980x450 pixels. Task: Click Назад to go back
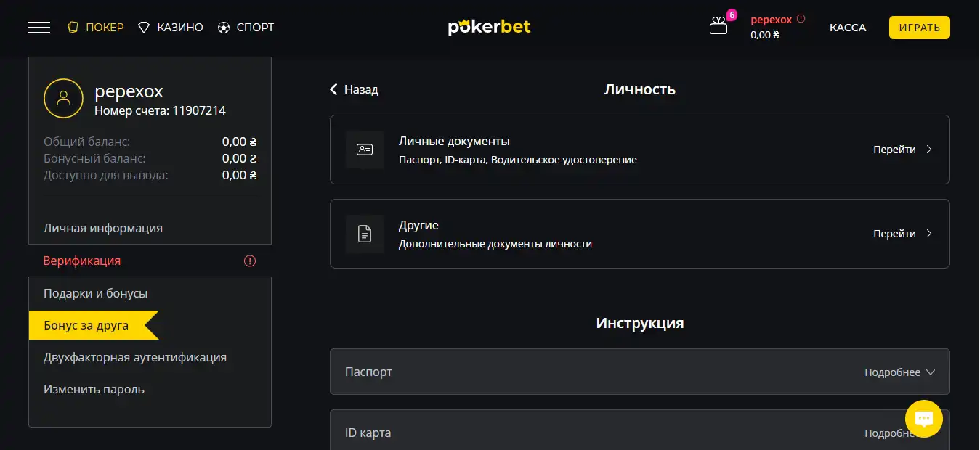(354, 89)
